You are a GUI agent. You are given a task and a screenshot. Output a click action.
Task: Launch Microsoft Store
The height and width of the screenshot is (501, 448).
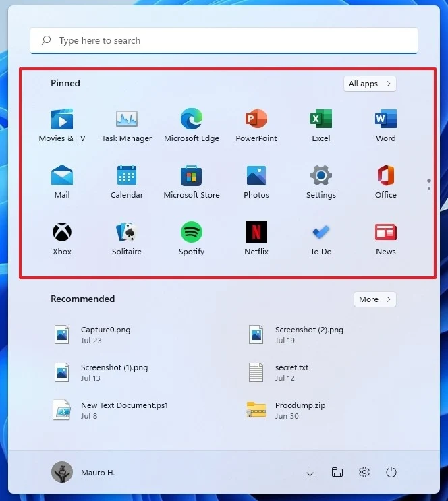[x=192, y=182]
